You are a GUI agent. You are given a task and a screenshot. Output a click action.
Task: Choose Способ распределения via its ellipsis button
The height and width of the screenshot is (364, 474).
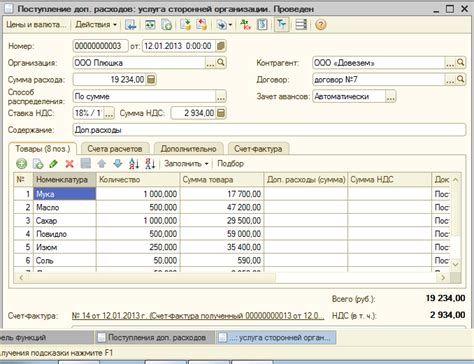point(221,97)
